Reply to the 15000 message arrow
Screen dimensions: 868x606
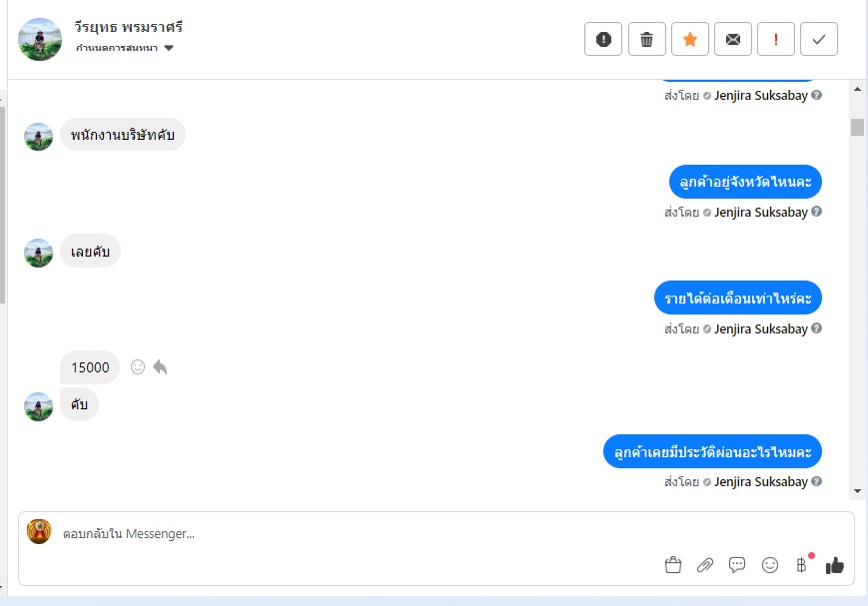160,367
